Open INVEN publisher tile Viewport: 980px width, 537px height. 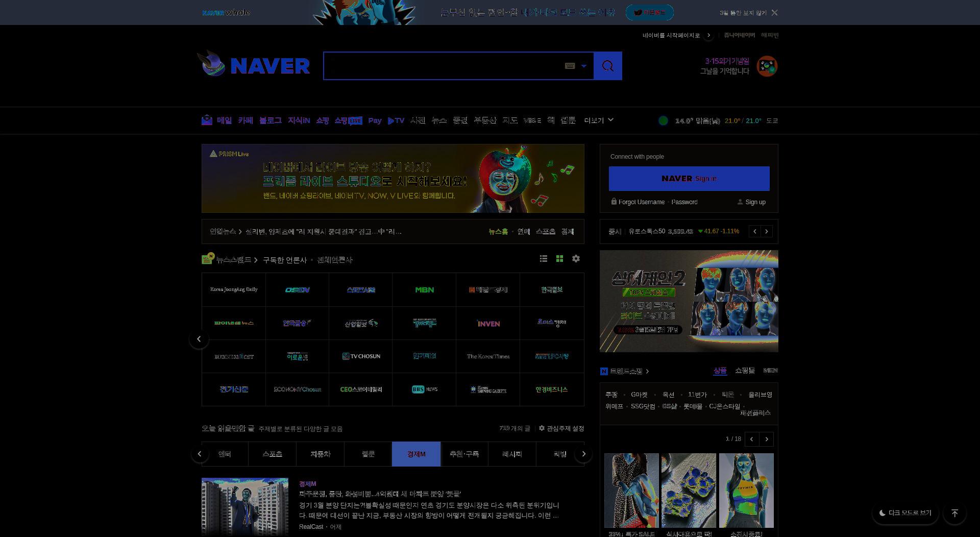(x=488, y=323)
